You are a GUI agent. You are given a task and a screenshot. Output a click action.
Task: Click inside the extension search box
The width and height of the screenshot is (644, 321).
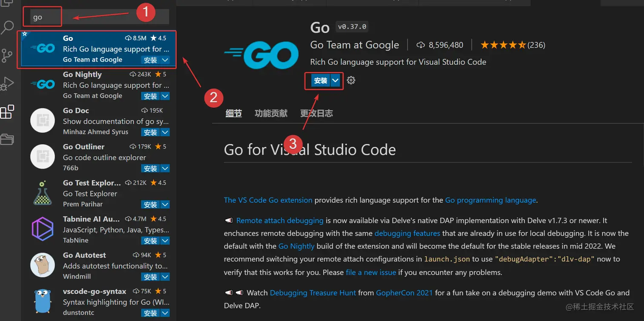[100, 17]
